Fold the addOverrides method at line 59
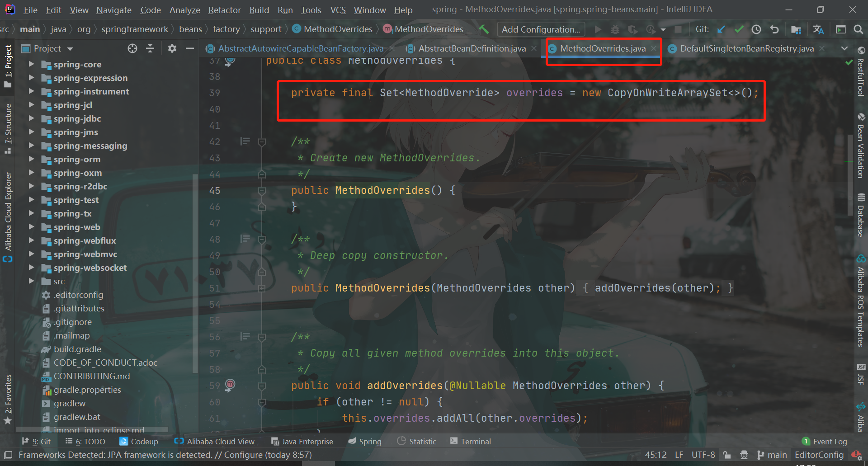The height and width of the screenshot is (466, 868). [262, 386]
